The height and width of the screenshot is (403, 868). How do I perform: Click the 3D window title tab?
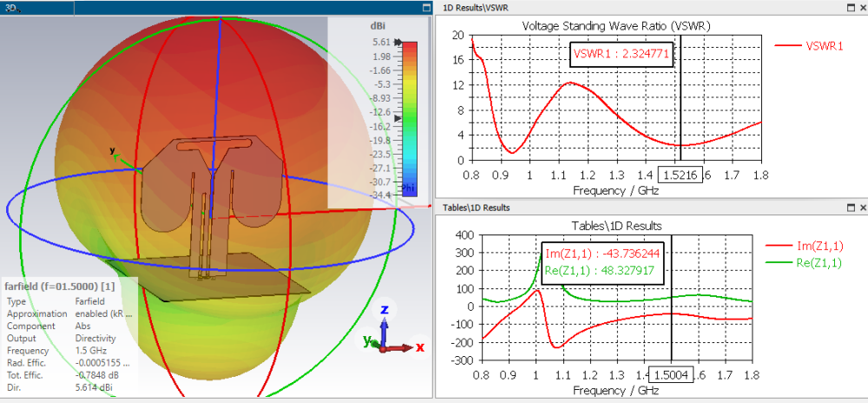(37, 8)
